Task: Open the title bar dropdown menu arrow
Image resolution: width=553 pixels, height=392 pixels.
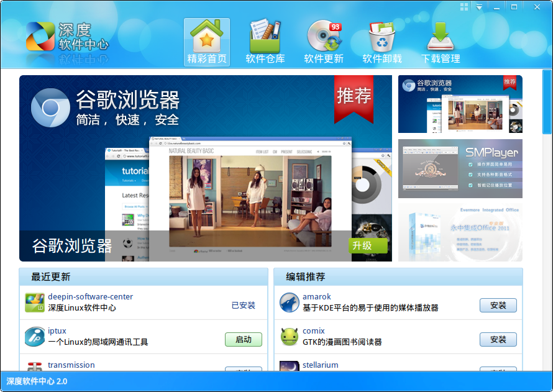Action: coord(479,7)
